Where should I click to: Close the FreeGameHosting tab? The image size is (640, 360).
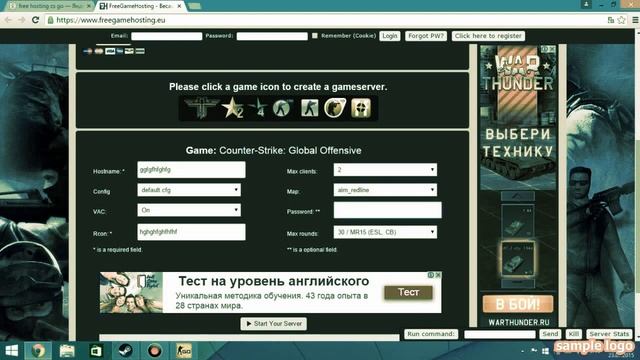click(179, 6)
